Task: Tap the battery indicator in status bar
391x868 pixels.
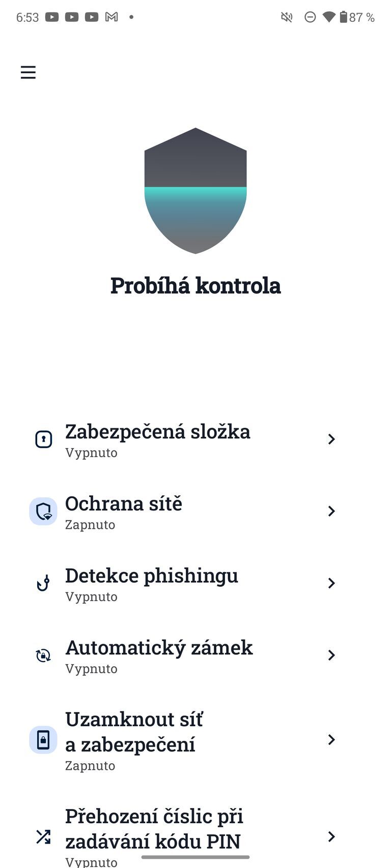Action: coord(344,17)
